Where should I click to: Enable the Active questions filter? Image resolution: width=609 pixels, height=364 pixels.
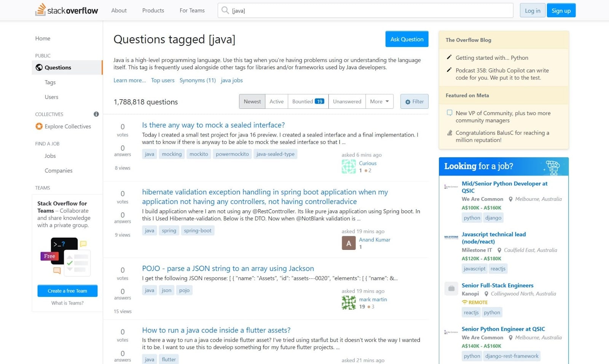coord(277,101)
